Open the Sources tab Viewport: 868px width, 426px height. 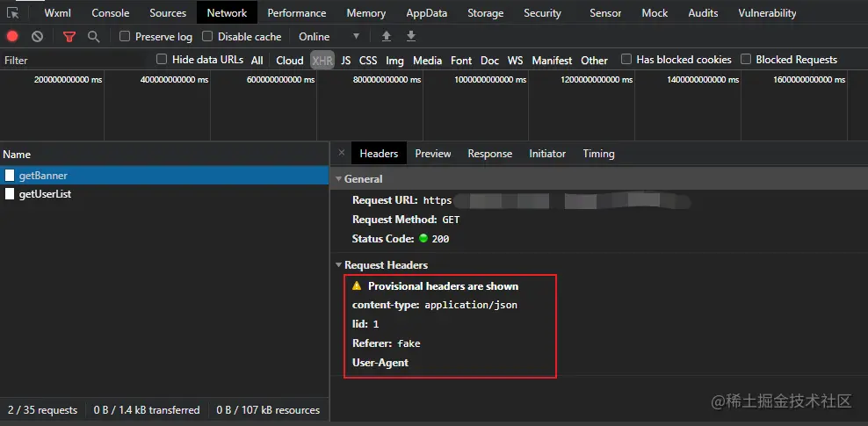point(168,12)
